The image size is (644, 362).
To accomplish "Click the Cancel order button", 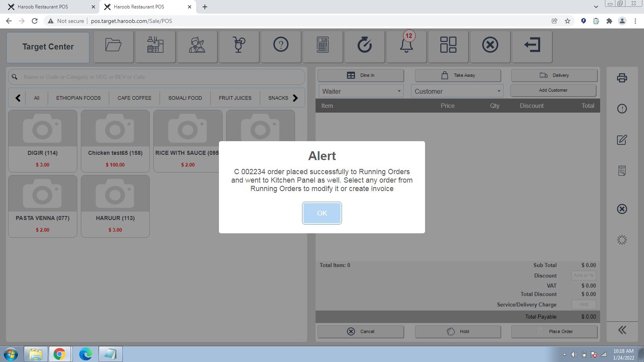I will (361, 331).
